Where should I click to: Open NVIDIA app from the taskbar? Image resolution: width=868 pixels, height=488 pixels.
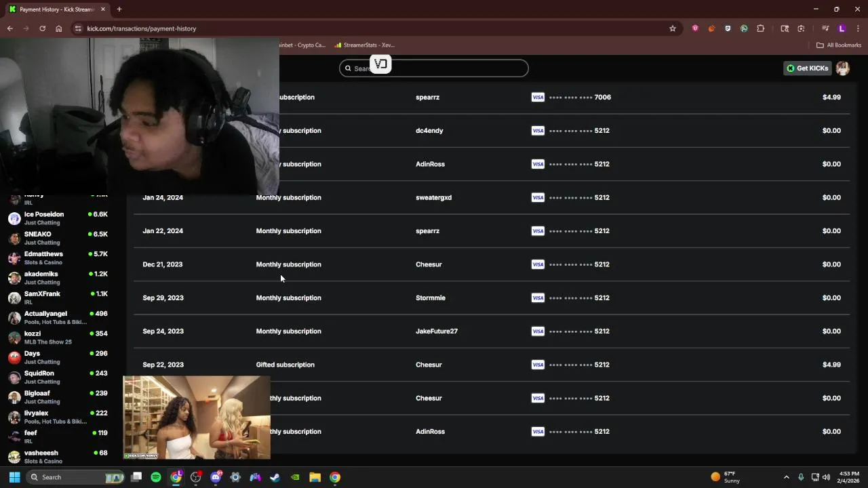tap(295, 477)
